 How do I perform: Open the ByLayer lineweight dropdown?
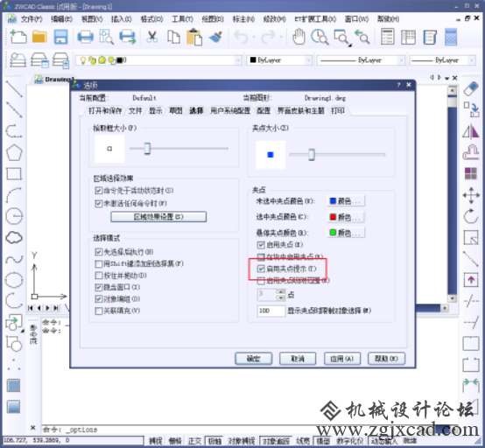(x=471, y=60)
